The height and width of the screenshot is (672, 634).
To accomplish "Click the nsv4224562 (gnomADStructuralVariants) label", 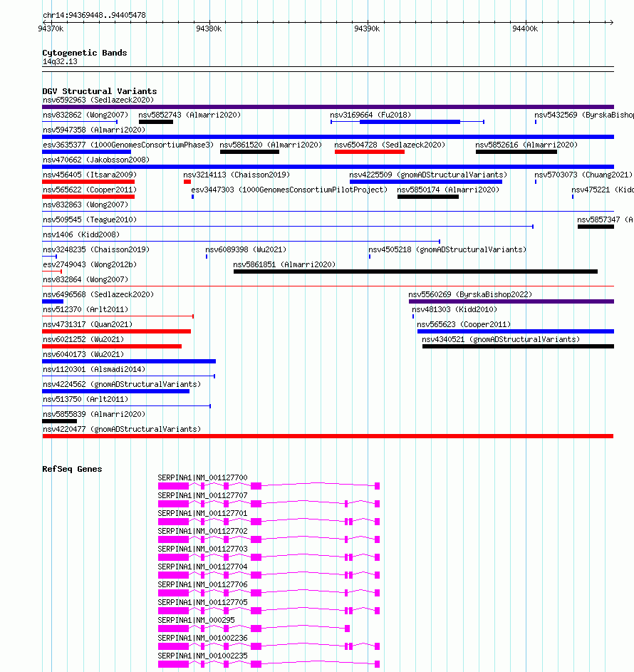I will click(122, 385).
